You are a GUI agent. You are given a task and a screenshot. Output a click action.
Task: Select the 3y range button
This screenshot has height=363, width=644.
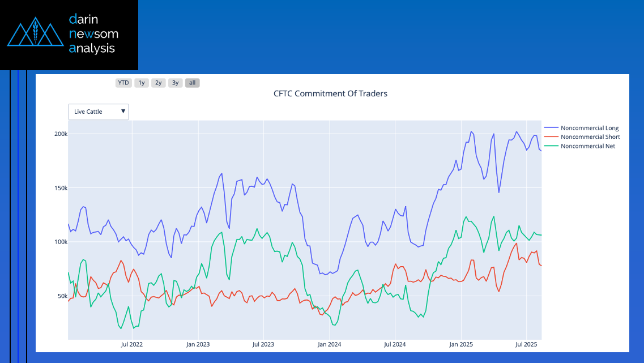tap(176, 83)
